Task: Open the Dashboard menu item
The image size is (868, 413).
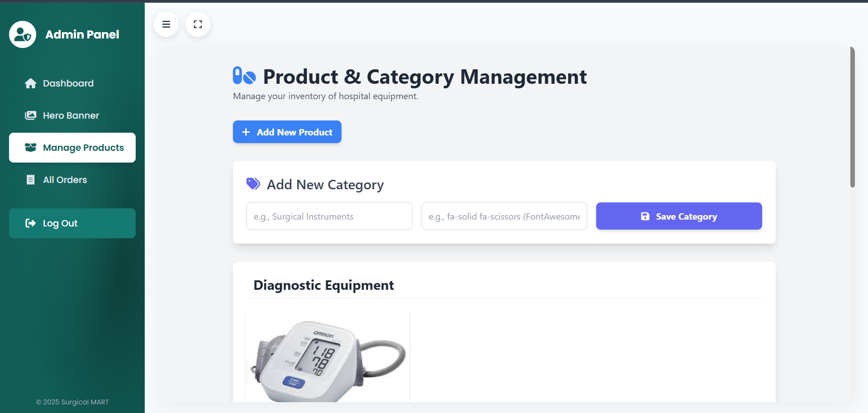Action: tap(68, 83)
